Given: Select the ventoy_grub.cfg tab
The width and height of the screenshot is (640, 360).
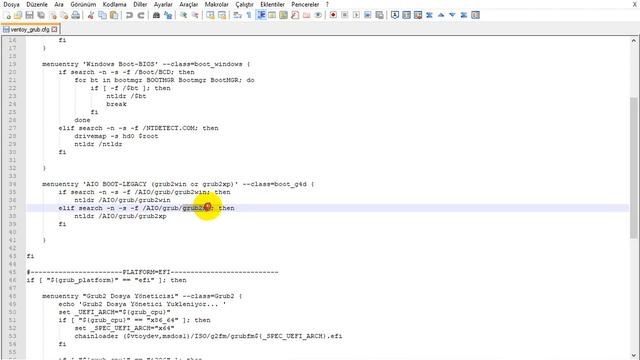Looking at the screenshot, I should point(30,29).
